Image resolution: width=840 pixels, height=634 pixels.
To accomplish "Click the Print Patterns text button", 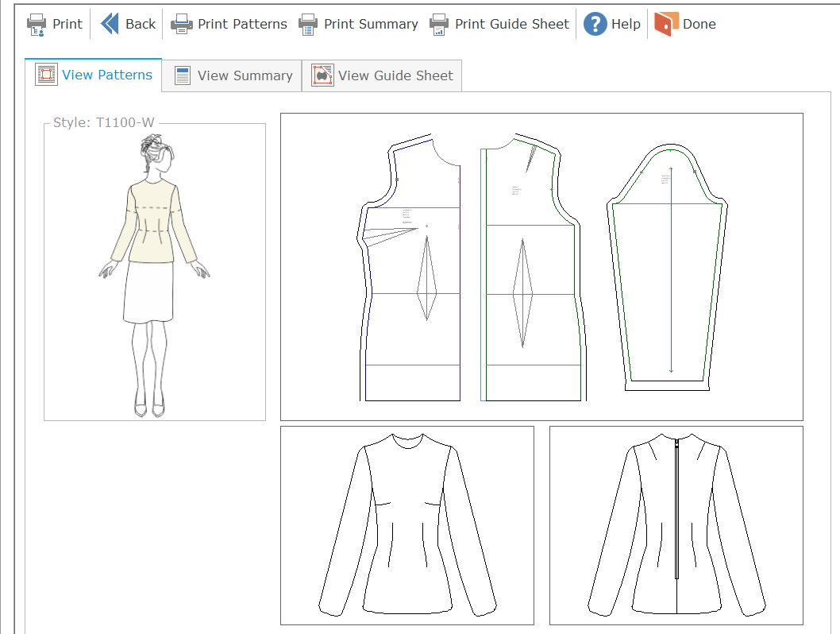I will pyautogui.click(x=242, y=25).
